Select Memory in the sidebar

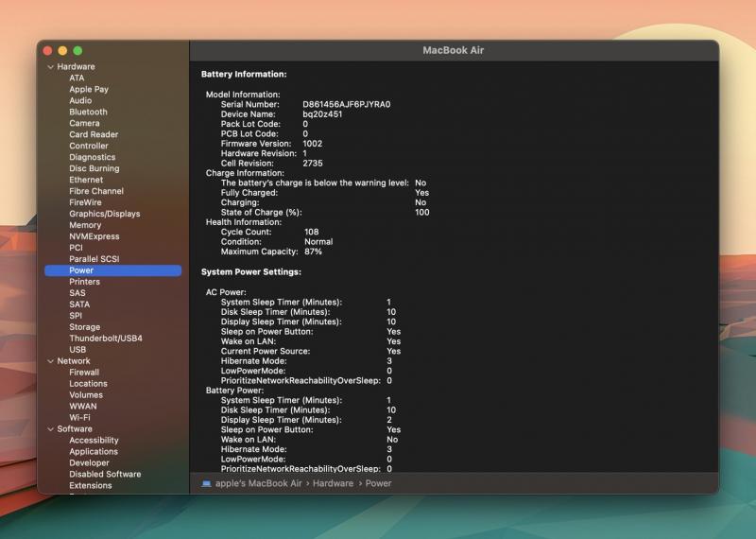85,225
